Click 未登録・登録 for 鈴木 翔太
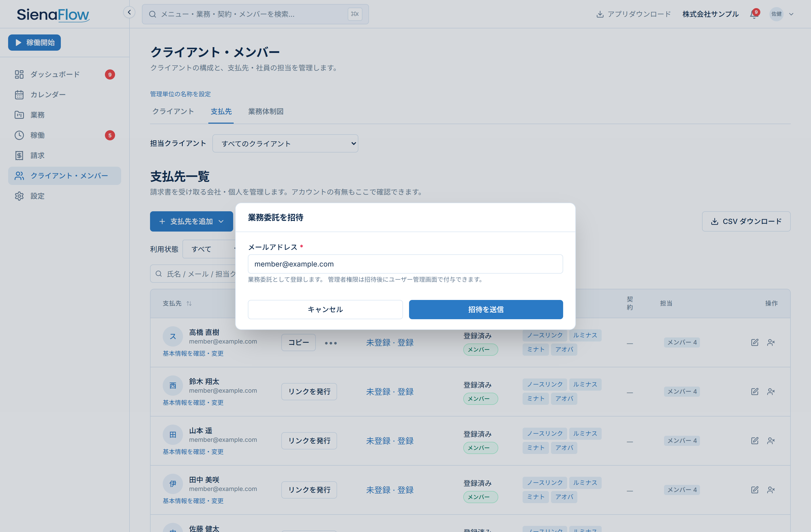The width and height of the screenshot is (811, 532). 390,392
